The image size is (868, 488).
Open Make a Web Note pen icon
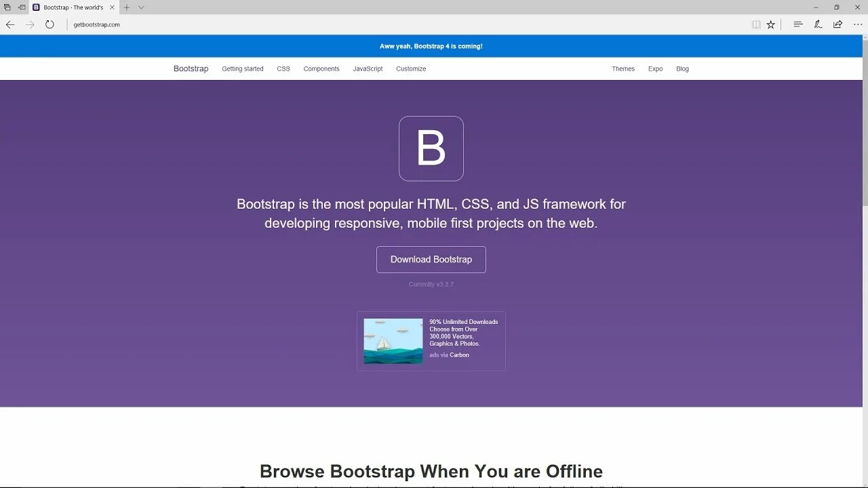[x=818, y=24]
